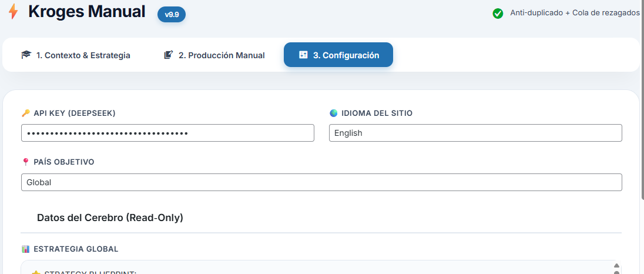Click the País Objetivo field showing Global

pyautogui.click(x=321, y=182)
